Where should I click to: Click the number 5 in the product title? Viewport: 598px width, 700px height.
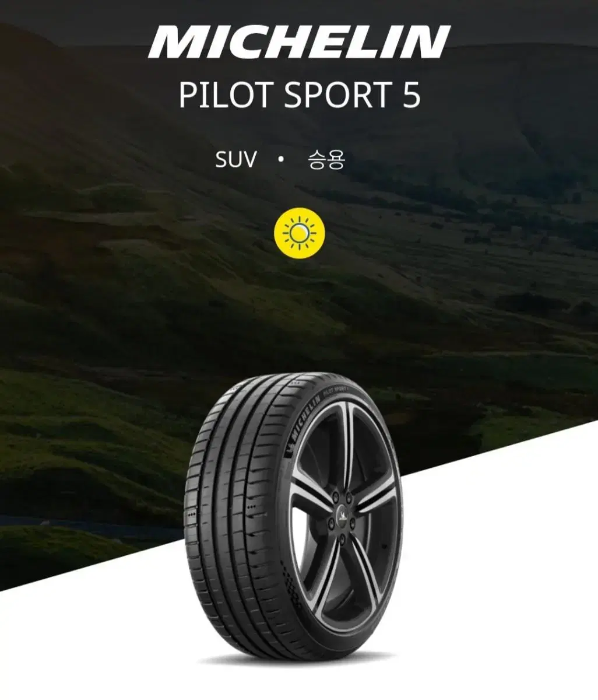click(x=411, y=96)
